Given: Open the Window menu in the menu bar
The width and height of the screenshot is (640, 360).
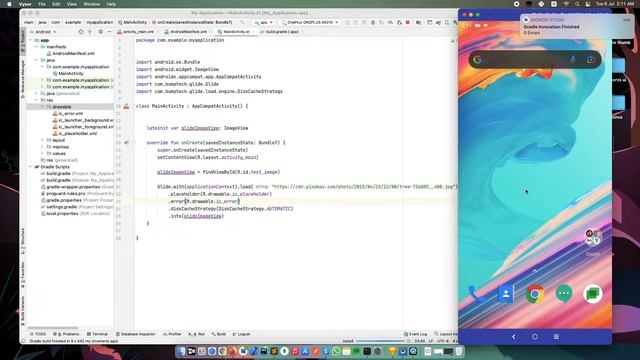Looking at the screenshot, I should 92,4.
